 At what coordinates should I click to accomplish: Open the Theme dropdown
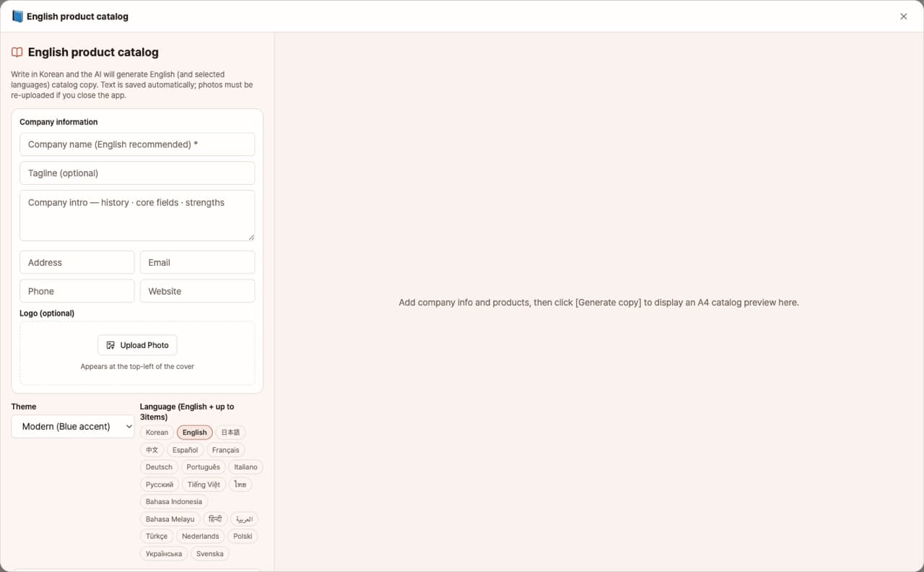[x=73, y=427]
